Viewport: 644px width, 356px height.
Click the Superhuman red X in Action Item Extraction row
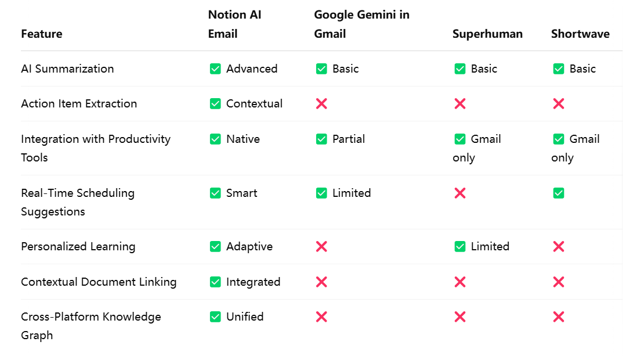click(460, 103)
